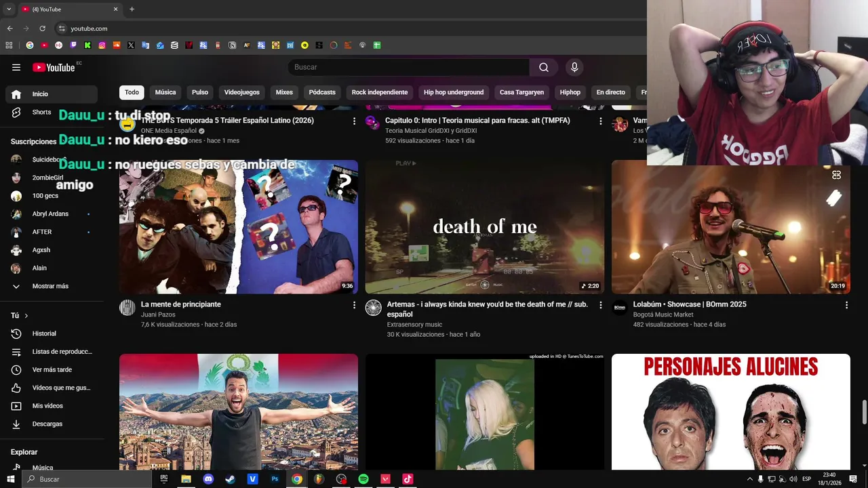Start voice search with the microphone icon
868x488 pixels.
pos(574,67)
